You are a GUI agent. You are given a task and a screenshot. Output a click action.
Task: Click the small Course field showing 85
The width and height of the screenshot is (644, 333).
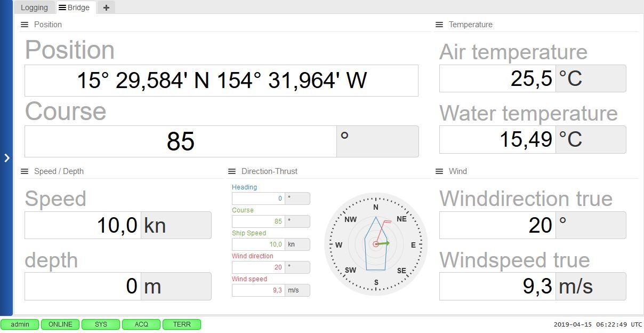click(259, 221)
